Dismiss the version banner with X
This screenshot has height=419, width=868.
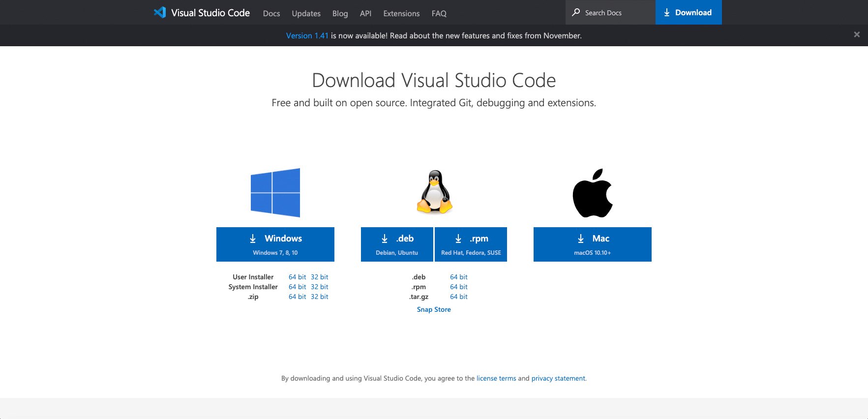857,35
